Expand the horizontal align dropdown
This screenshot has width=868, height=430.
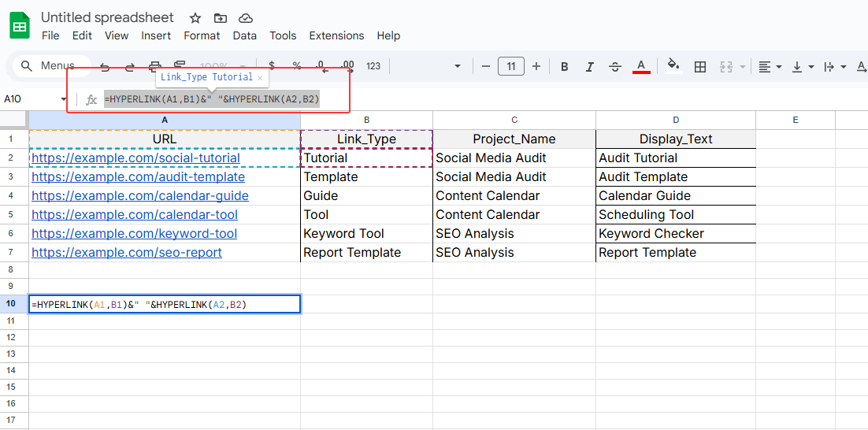770,67
